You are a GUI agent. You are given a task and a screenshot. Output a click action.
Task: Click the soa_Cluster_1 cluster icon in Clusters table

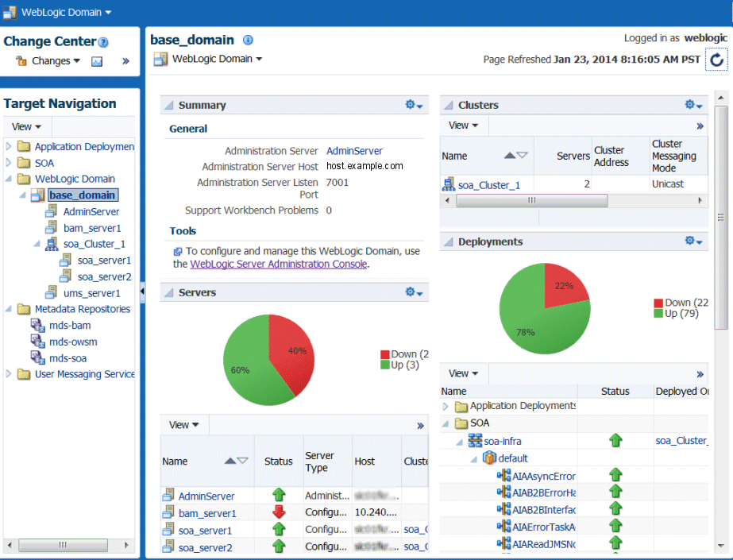pyautogui.click(x=449, y=184)
